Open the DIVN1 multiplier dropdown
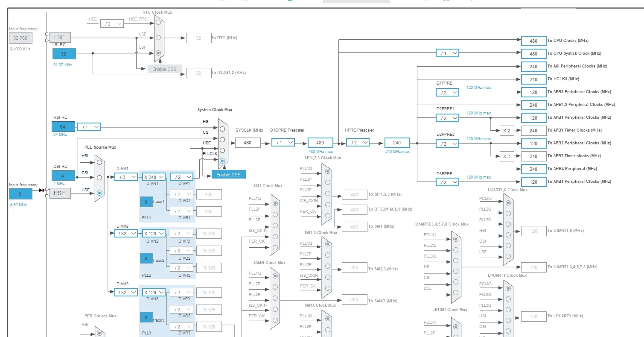This screenshot has height=337, width=644. point(153,177)
